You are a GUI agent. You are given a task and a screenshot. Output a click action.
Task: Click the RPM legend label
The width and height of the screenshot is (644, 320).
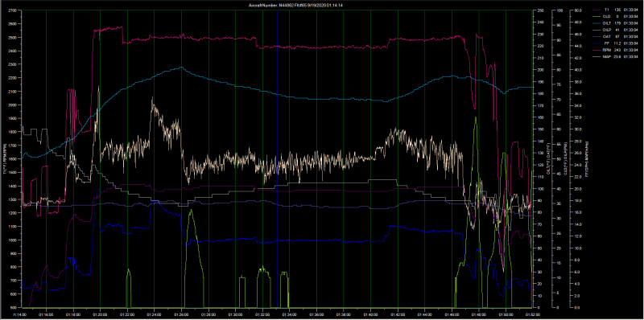606,49
